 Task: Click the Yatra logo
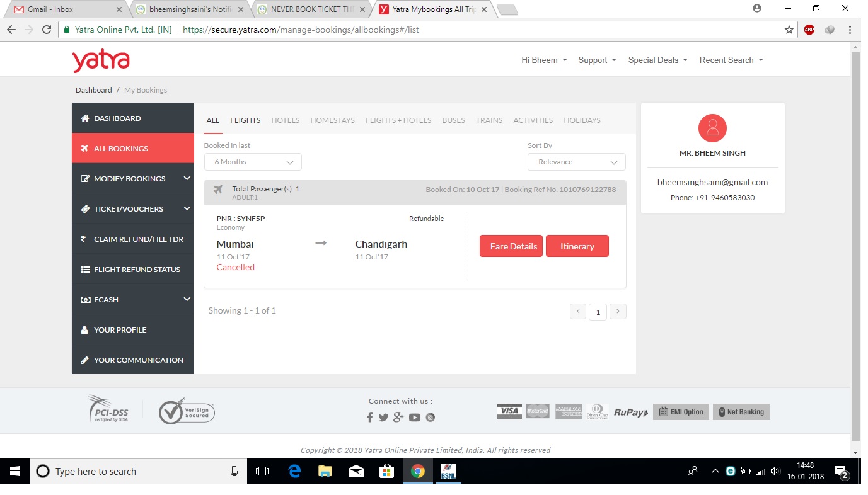[x=101, y=60]
